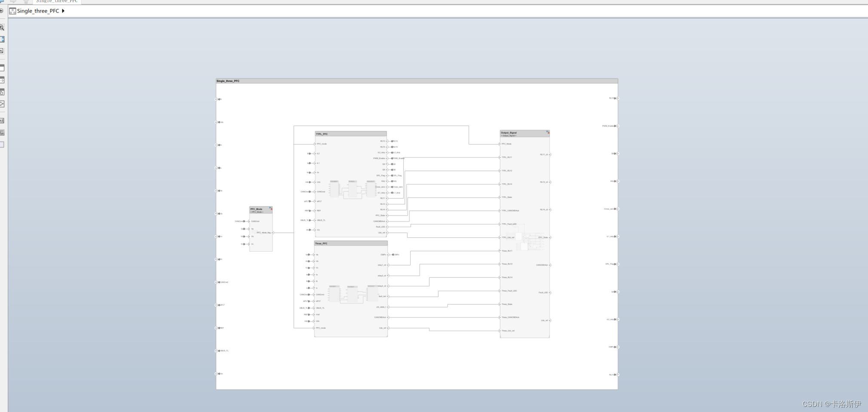Click the RLY1_ctl output port on Output_Signal
This screenshot has height=412, width=868.
[549, 154]
